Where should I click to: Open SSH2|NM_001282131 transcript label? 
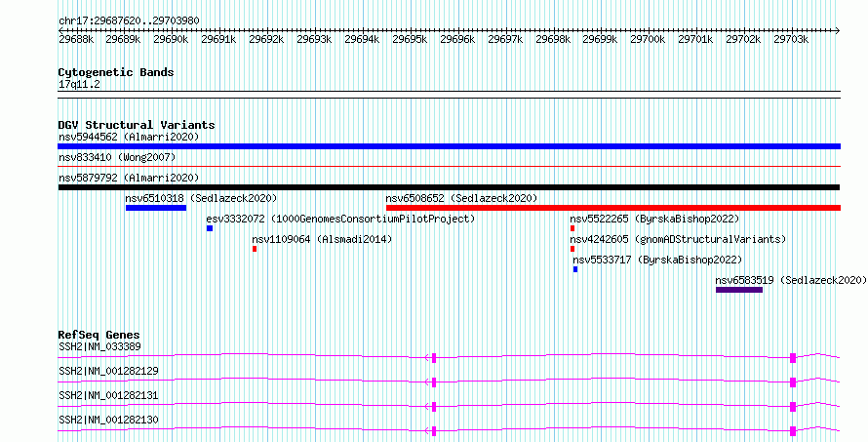tap(108, 395)
